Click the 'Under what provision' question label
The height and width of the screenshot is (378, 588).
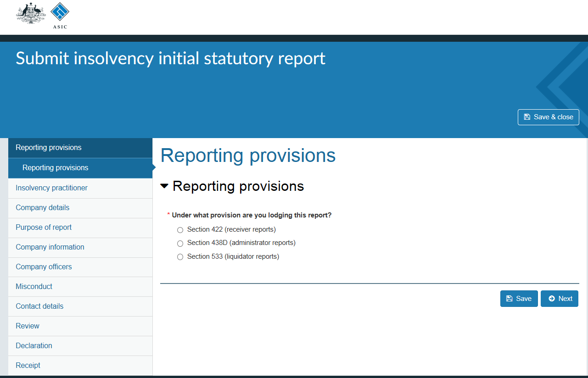tap(252, 215)
